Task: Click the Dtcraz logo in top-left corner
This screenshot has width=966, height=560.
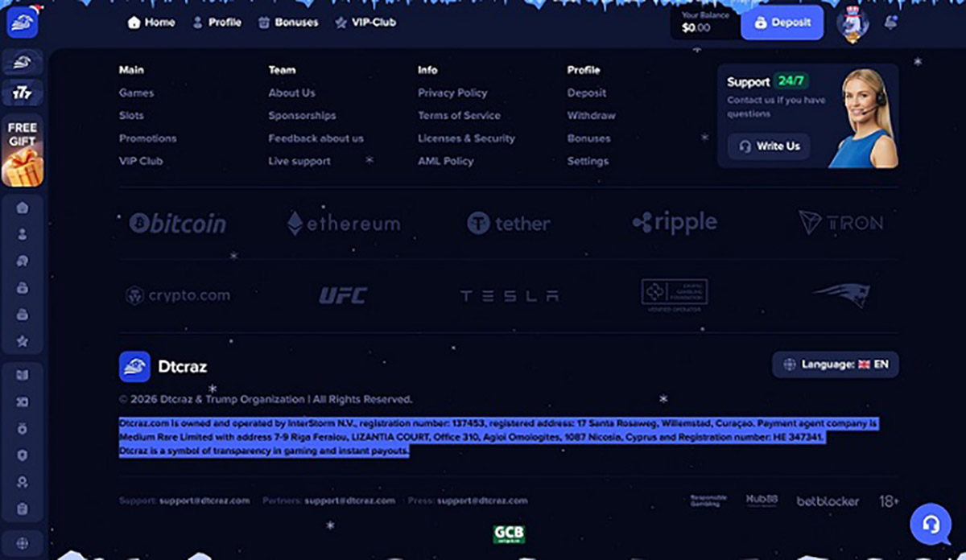Action: pos(22,23)
